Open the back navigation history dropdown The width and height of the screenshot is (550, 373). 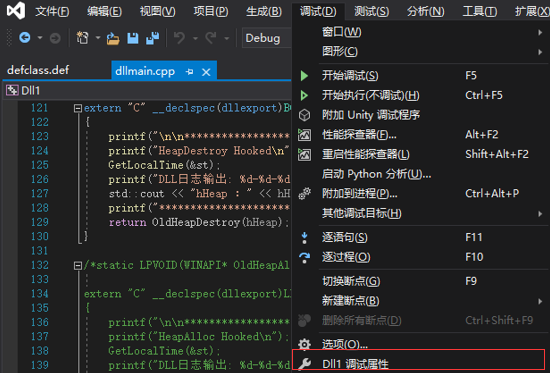pyautogui.click(x=40, y=38)
